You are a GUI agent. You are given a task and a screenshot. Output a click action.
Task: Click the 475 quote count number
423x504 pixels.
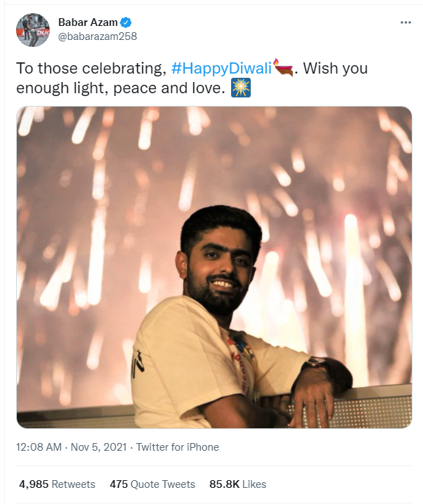119,484
